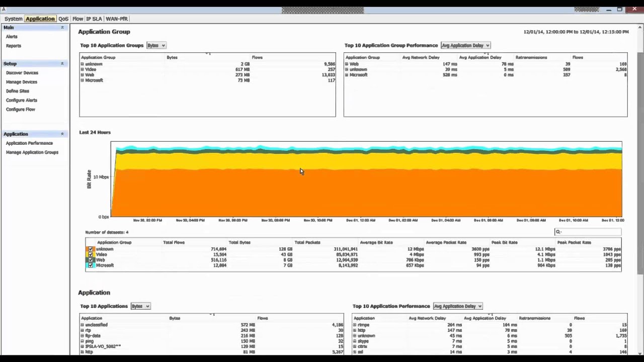Open Bytes dropdown for Top 10 Application Groups
Screen dimensions: 644x362
tap(156, 45)
